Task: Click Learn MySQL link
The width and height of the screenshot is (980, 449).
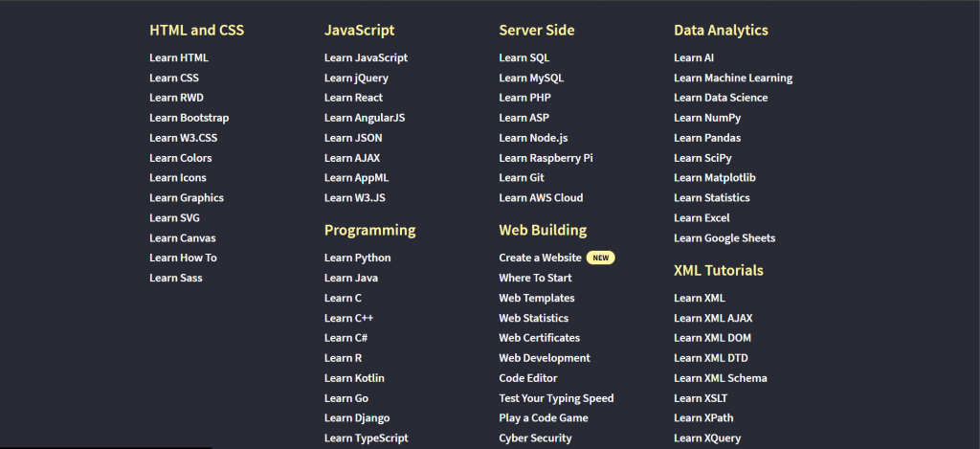Action: [531, 78]
